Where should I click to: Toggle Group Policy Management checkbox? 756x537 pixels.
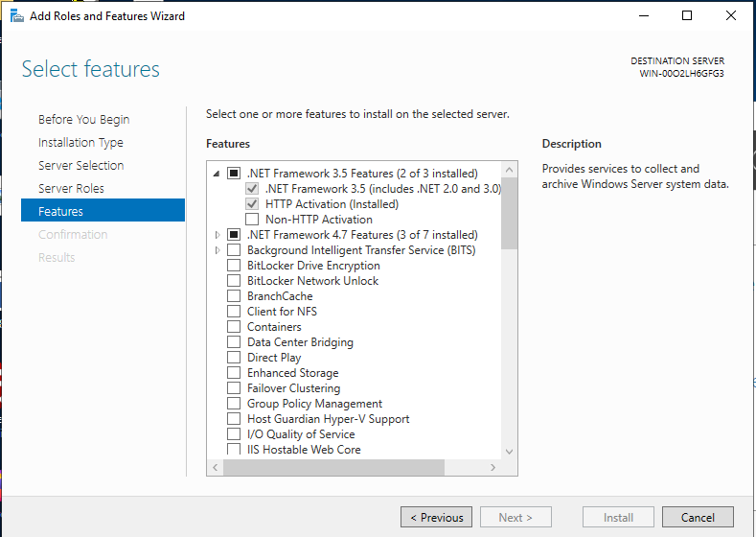coord(234,404)
